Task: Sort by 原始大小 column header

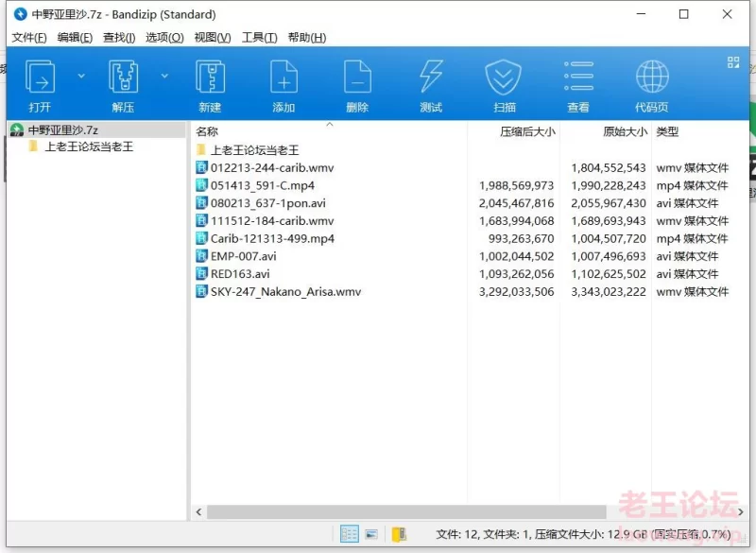Action: (x=625, y=131)
